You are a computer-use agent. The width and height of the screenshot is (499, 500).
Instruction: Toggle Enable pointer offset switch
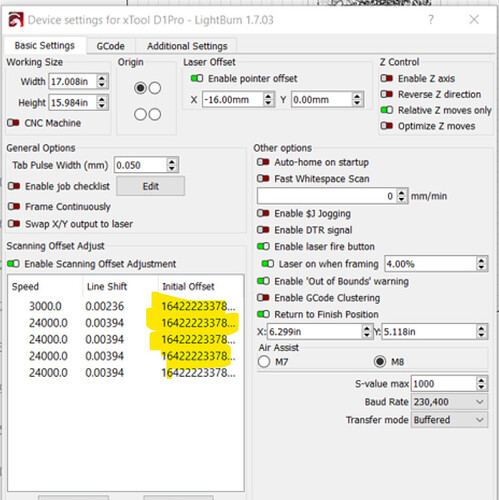(x=197, y=79)
